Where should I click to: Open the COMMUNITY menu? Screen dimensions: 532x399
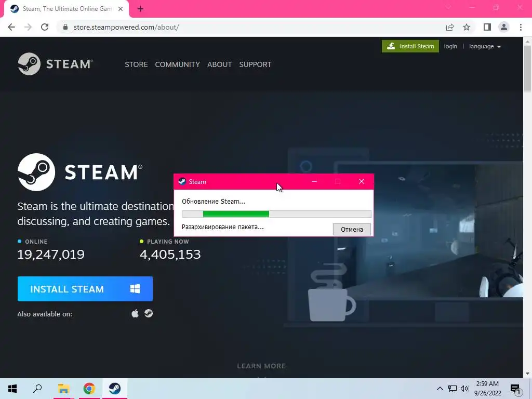[177, 64]
